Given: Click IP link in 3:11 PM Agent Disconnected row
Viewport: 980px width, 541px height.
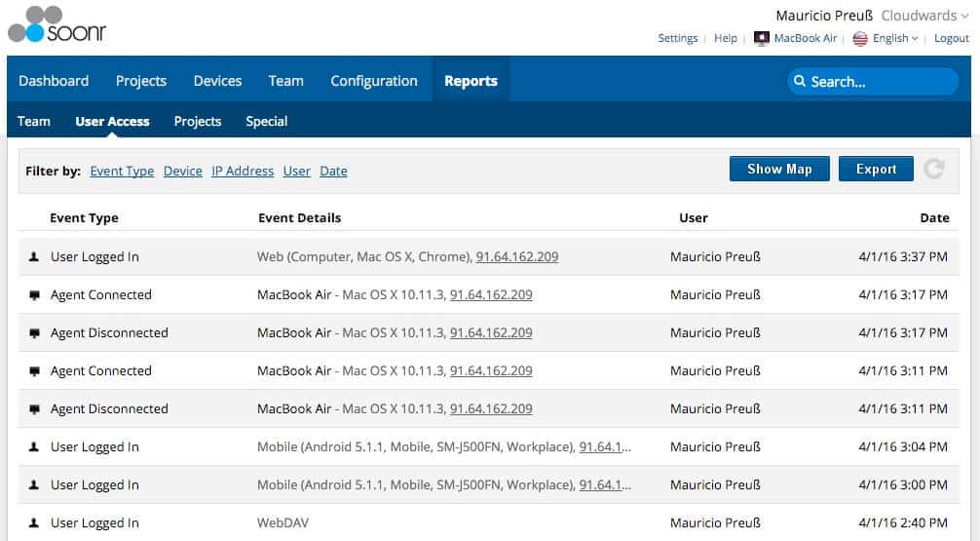Looking at the screenshot, I should pyautogui.click(x=491, y=409).
